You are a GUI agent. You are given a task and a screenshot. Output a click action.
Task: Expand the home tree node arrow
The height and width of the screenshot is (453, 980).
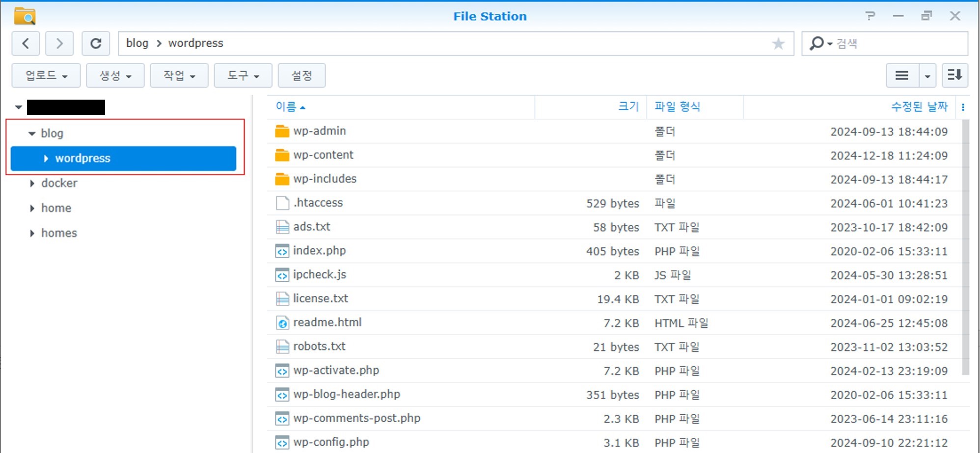[x=32, y=209]
